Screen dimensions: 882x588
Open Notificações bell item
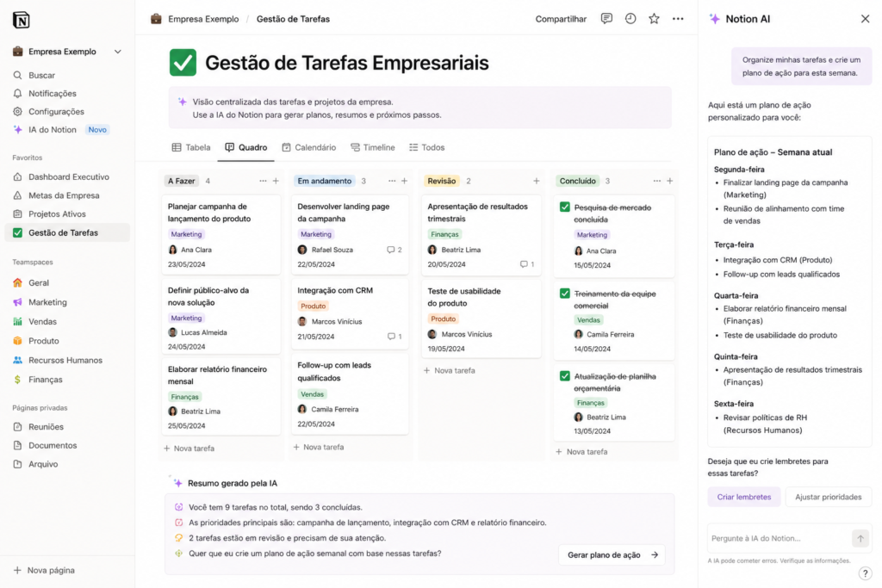tap(45, 93)
